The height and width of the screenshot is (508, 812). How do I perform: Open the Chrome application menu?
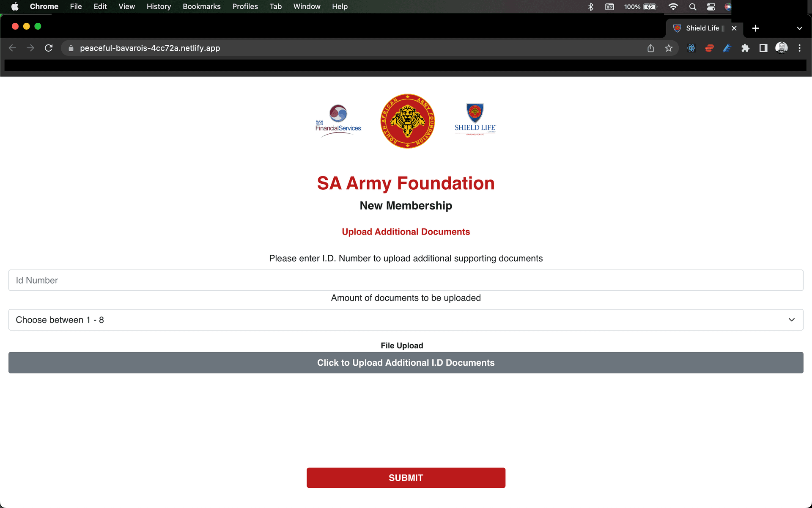[44, 6]
